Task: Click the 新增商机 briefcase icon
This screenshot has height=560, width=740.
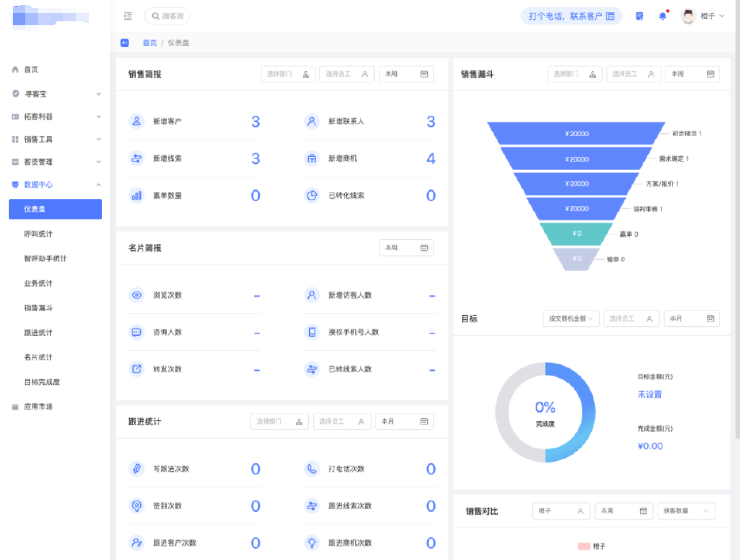Action: coord(312,158)
